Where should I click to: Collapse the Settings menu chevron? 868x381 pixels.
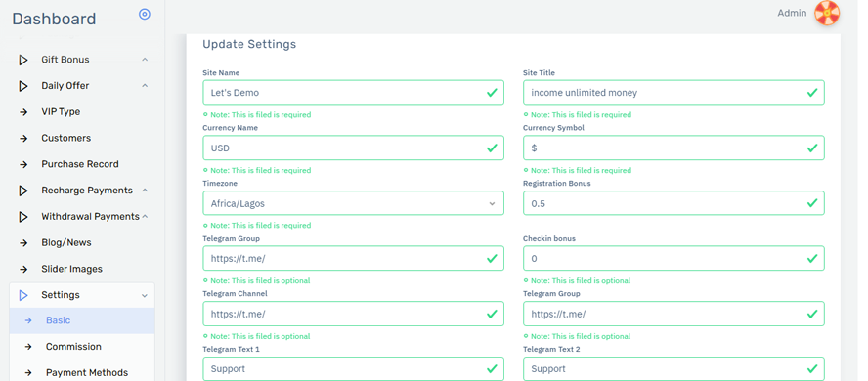(145, 296)
